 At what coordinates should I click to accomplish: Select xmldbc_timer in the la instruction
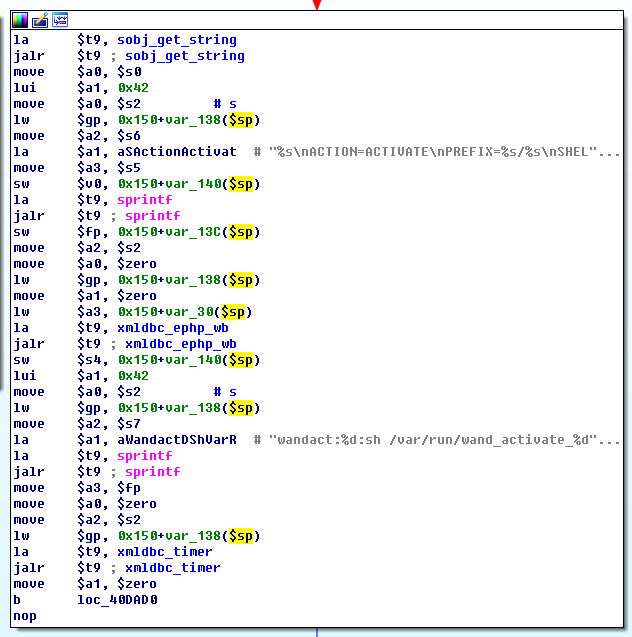pos(165,552)
